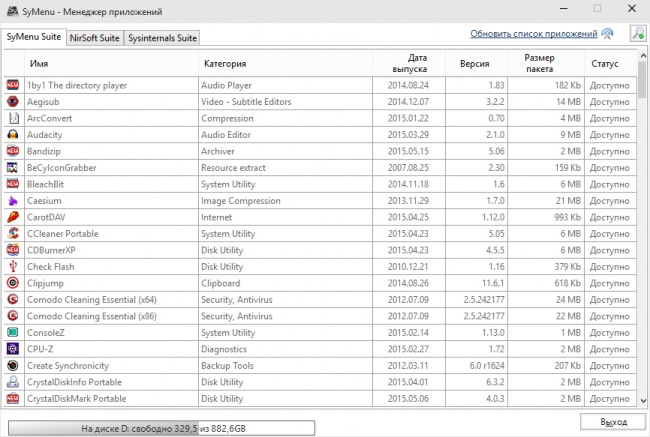This screenshot has height=437, width=650.
Task: Click the Выход button
Action: (614, 422)
